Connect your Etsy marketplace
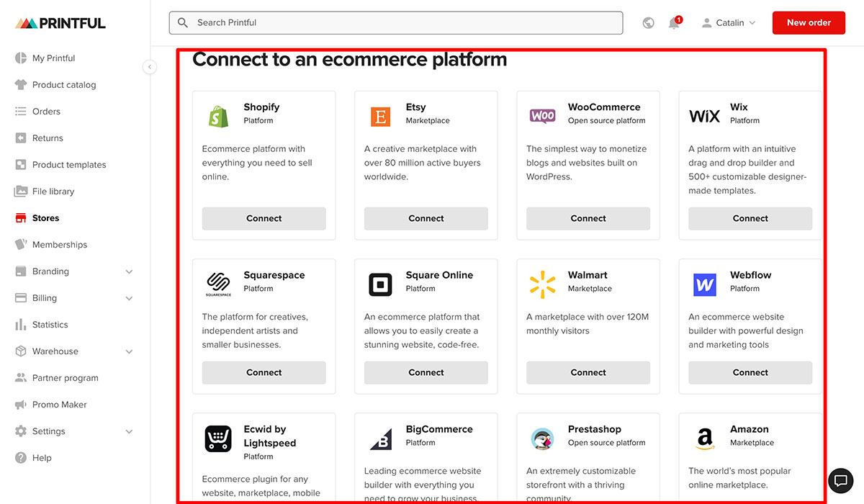The image size is (864, 504). click(426, 217)
